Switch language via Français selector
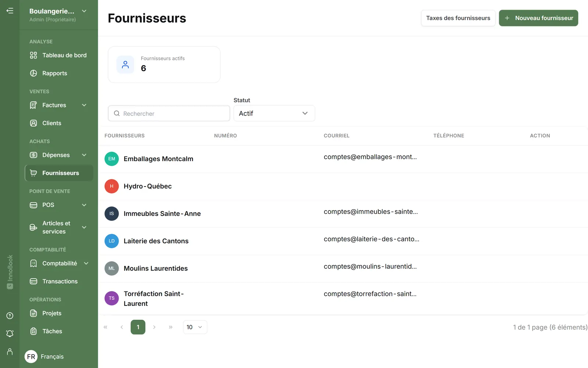Screen dimensions: 588x368 44,357
